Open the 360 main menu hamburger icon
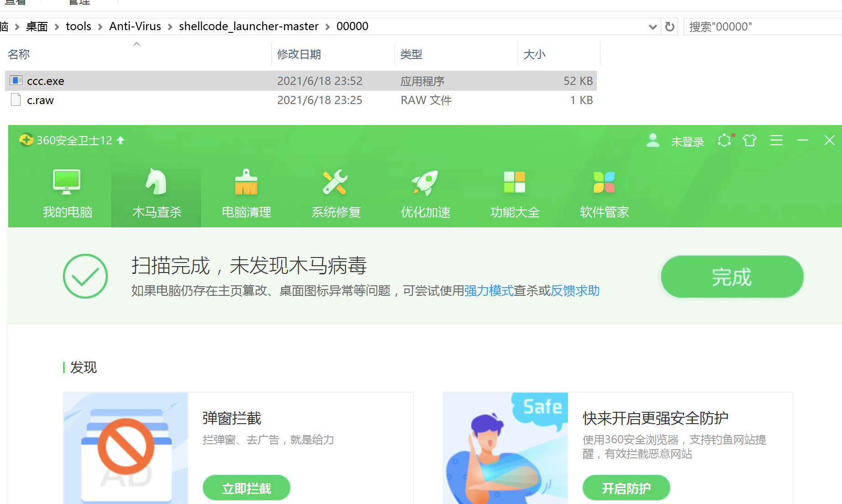Viewport: 842px width, 504px height. pyautogui.click(x=776, y=140)
